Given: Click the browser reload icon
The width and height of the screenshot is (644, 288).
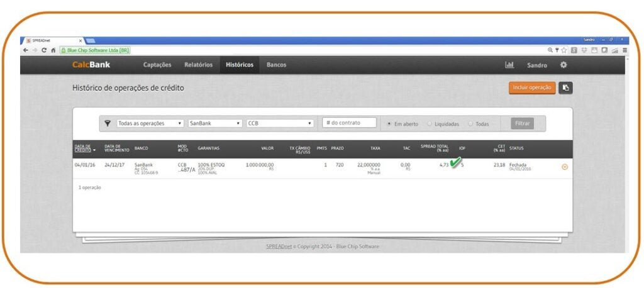Looking at the screenshot, I should tap(44, 50).
